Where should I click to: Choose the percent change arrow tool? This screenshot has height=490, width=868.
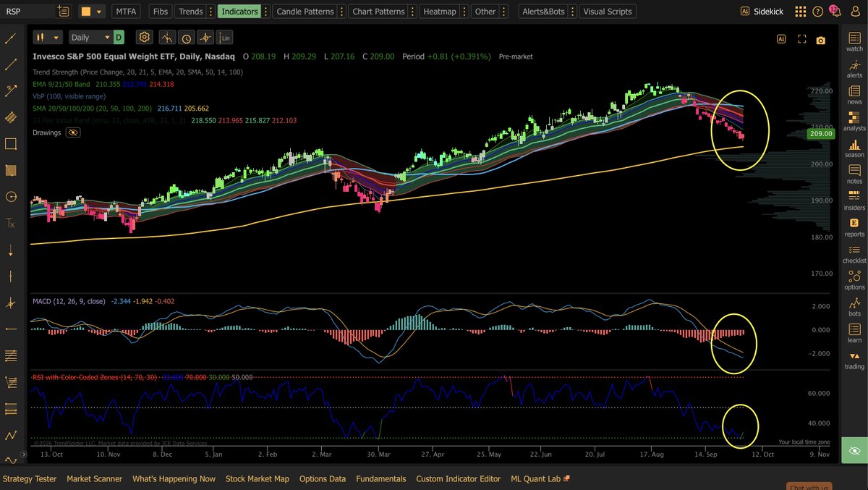coord(11,90)
